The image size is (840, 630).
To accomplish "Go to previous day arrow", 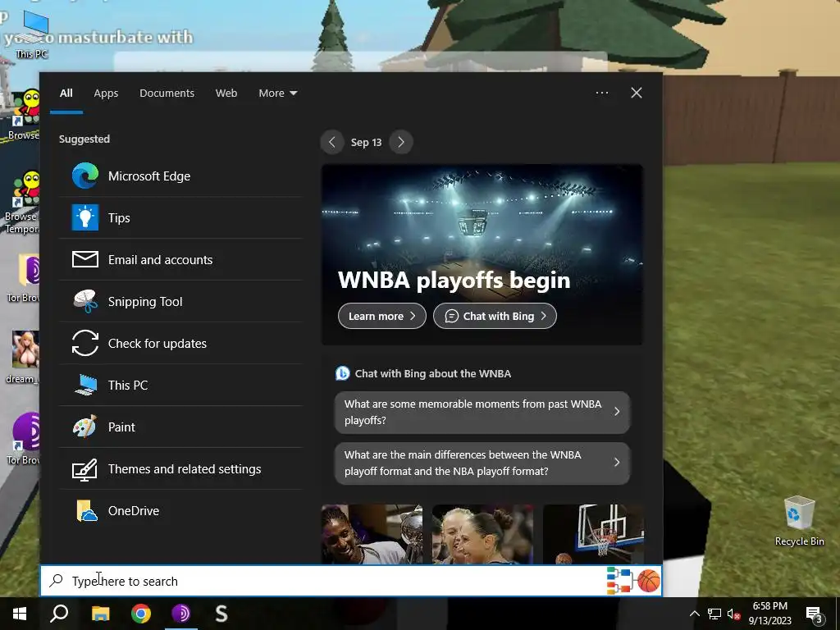I will pos(332,142).
